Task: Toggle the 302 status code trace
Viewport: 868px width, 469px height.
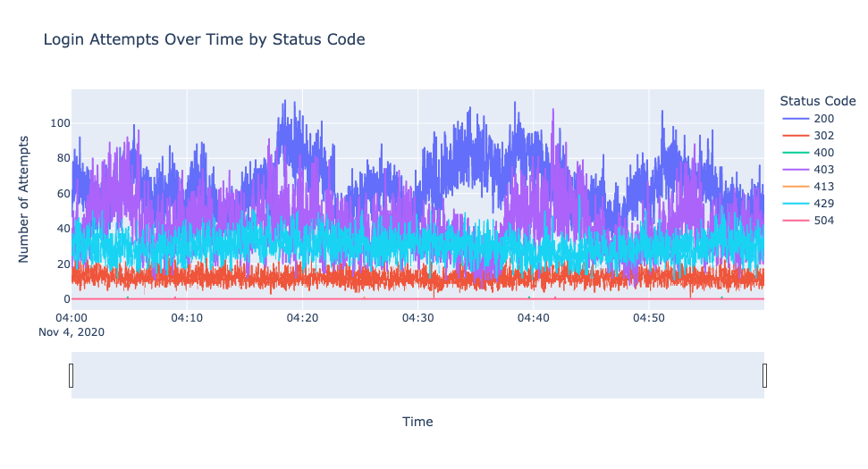Action: click(808, 136)
